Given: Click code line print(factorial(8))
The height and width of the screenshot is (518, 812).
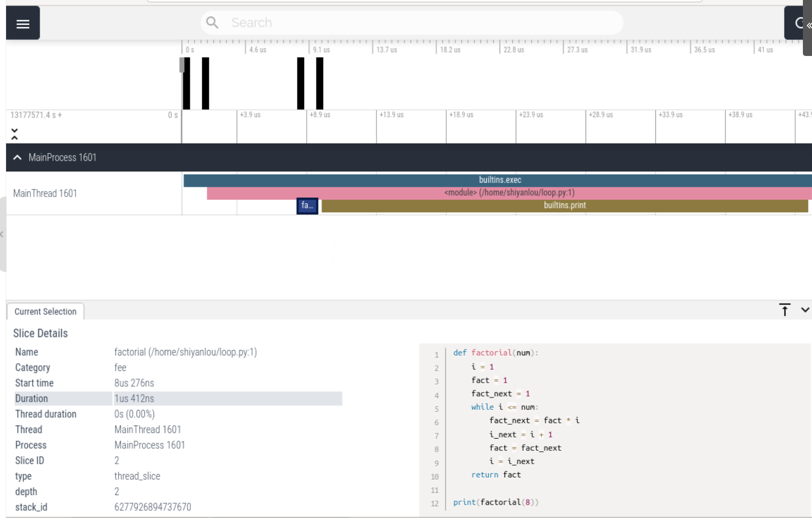Looking at the screenshot, I should click(x=496, y=502).
